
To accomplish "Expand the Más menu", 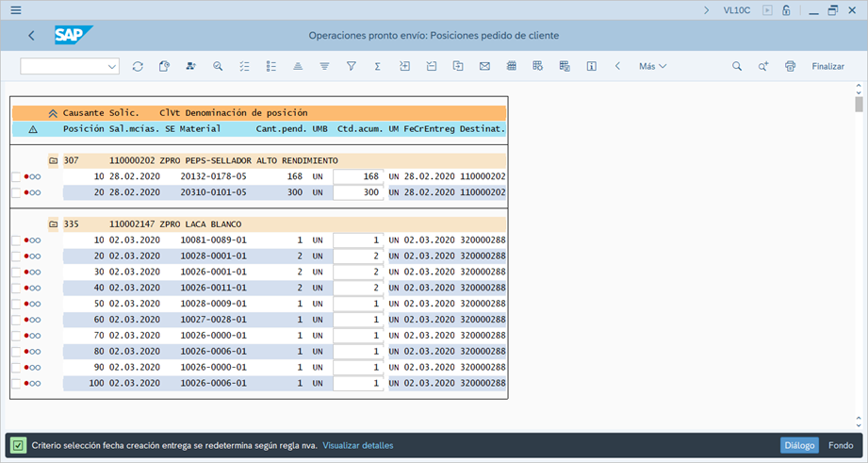I will pos(652,66).
